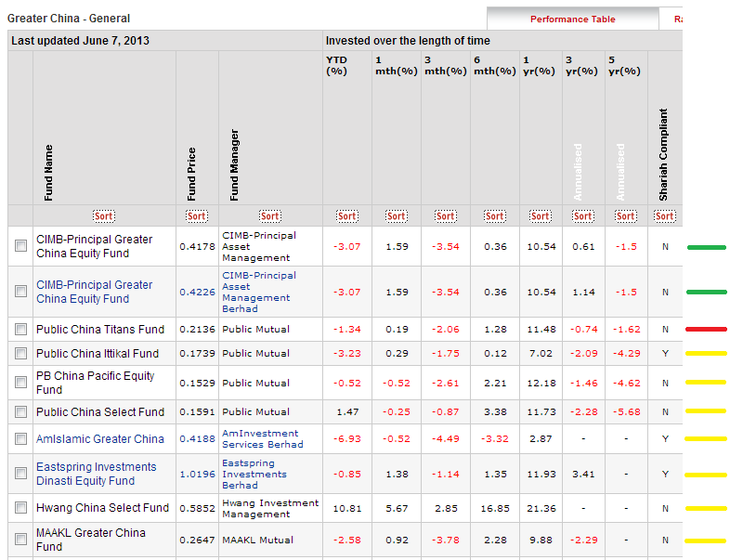Click Hwang China Select Fund name
730x560 pixels.
tap(102, 508)
